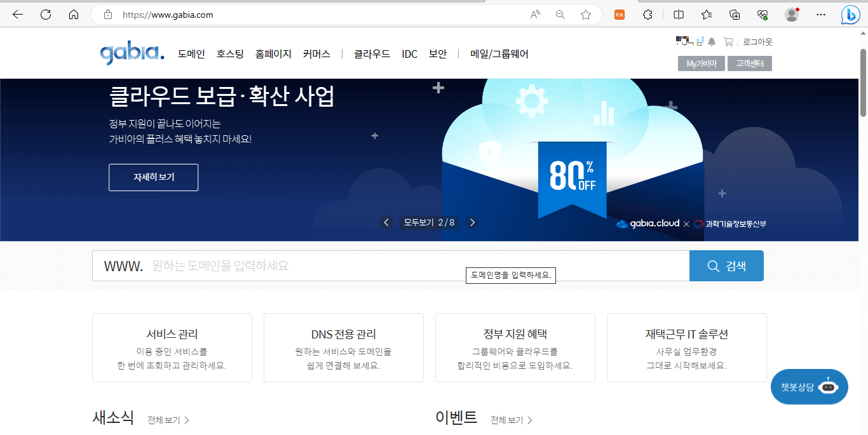Reload the page with the refresh icon

[x=46, y=15]
